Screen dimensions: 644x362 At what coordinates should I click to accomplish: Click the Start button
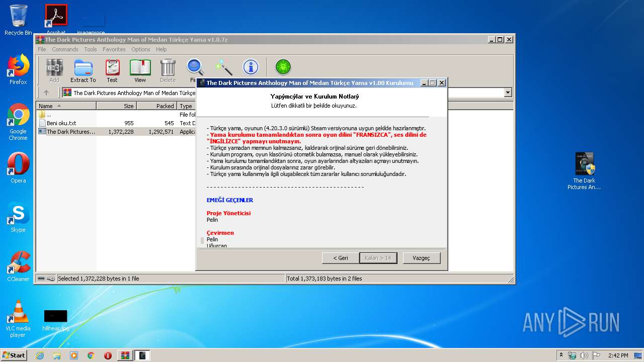pos(14,355)
